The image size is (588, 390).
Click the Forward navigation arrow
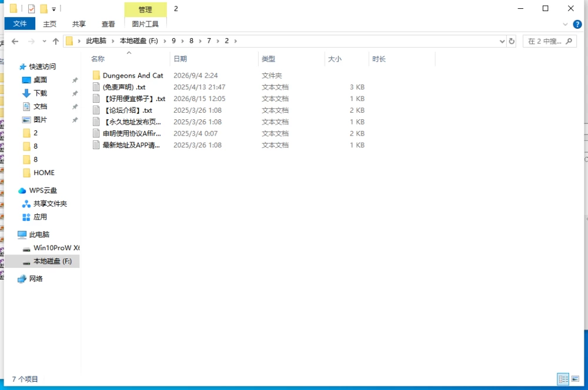32,41
